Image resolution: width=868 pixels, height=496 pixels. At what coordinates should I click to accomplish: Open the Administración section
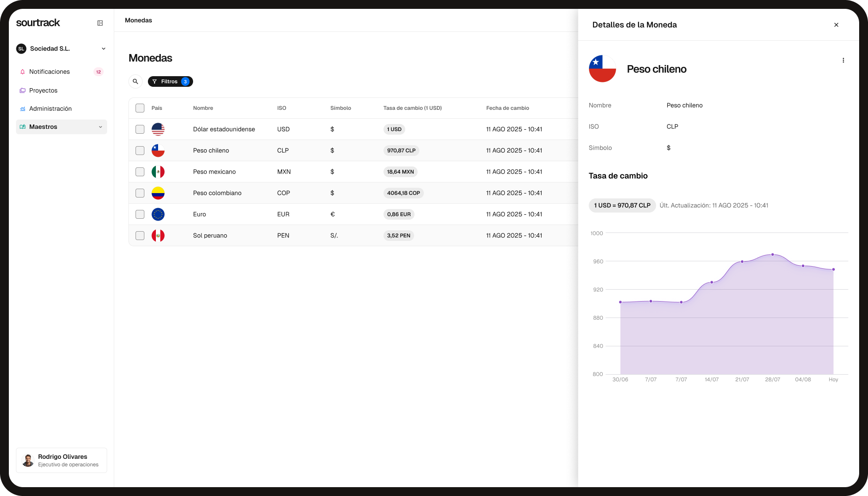[50, 108]
